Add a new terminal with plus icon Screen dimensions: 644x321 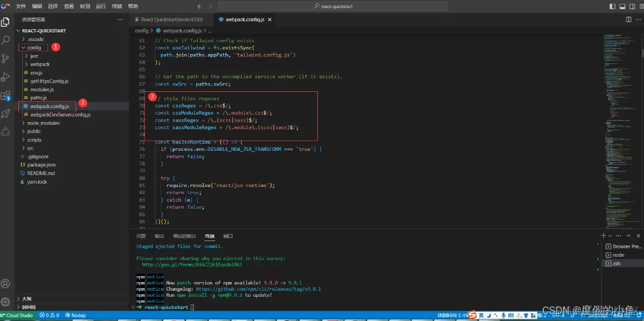tap(603, 236)
